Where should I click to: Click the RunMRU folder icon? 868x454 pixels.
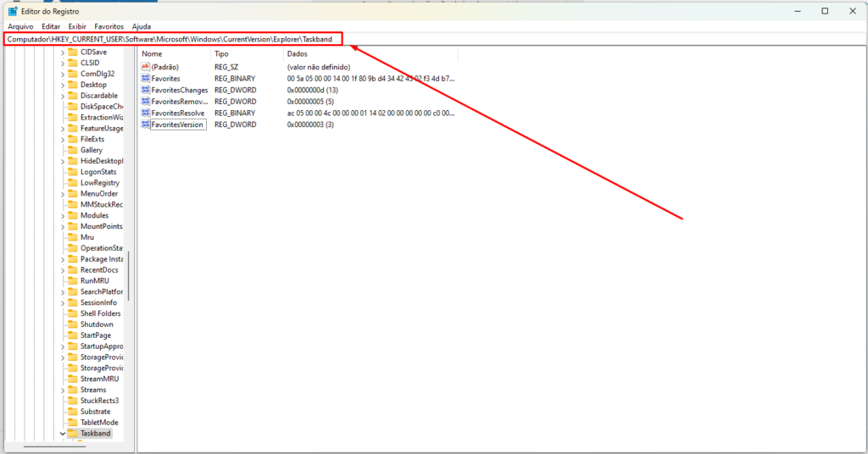73,281
